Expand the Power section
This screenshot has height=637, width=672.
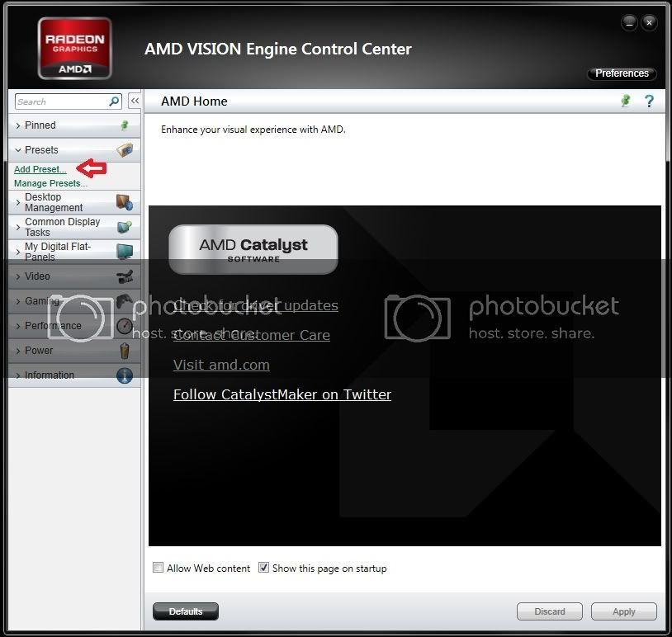tap(17, 351)
